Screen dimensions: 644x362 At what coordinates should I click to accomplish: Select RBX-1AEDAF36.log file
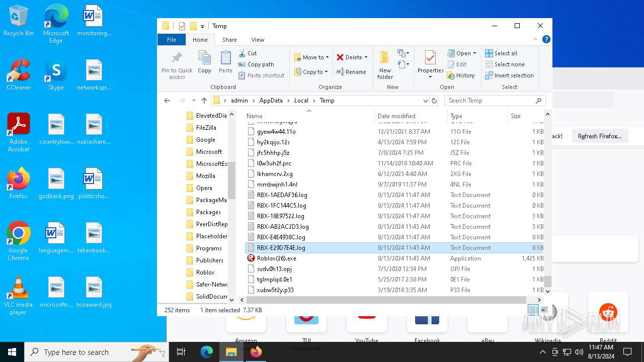[394, 195]
